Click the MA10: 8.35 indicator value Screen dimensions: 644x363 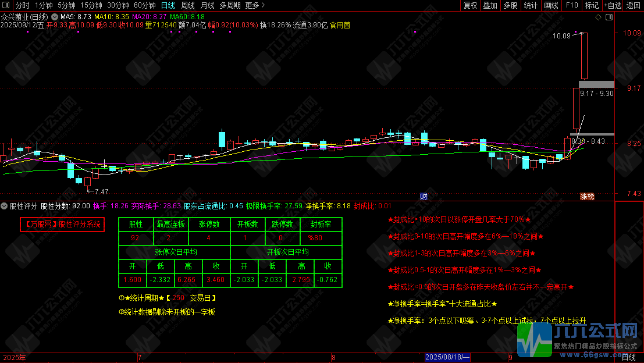click(112, 17)
